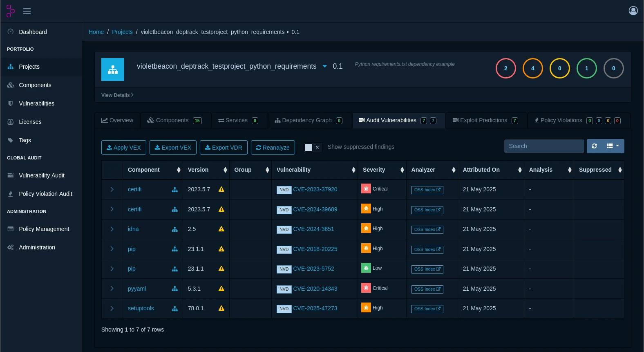Open the setuptools component link
This screenshot has width=644, height=352.
141,308
